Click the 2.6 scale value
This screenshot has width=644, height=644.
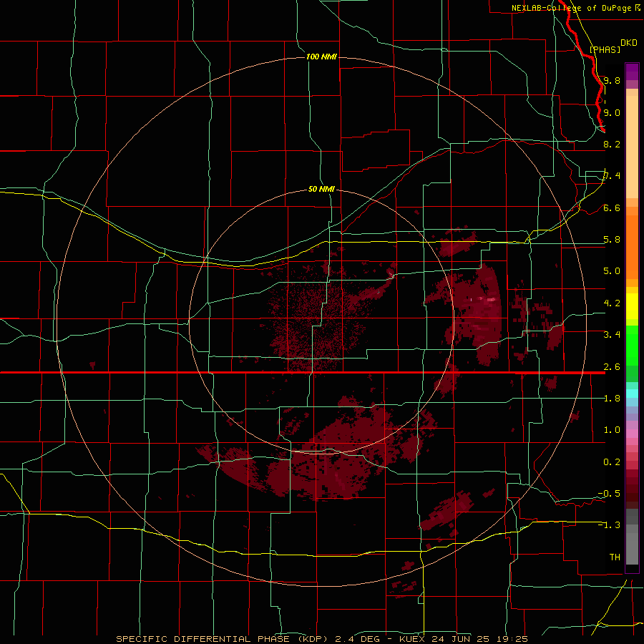pos(612,367)
